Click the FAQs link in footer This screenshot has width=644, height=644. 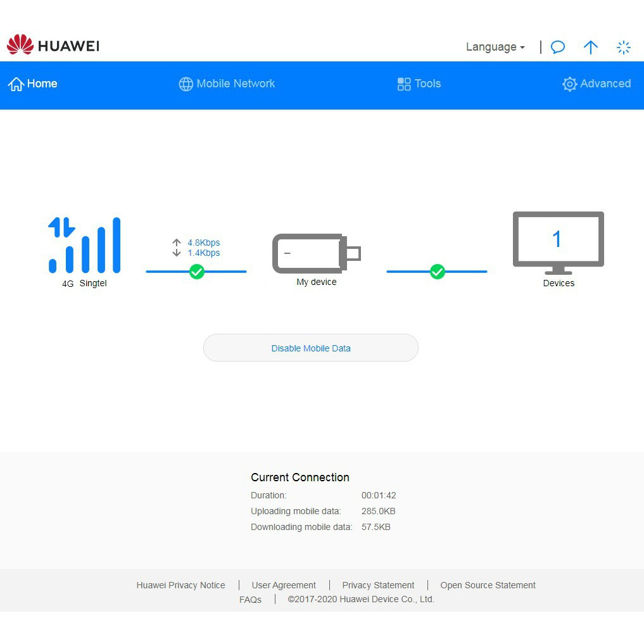click(x=250, y=600)
